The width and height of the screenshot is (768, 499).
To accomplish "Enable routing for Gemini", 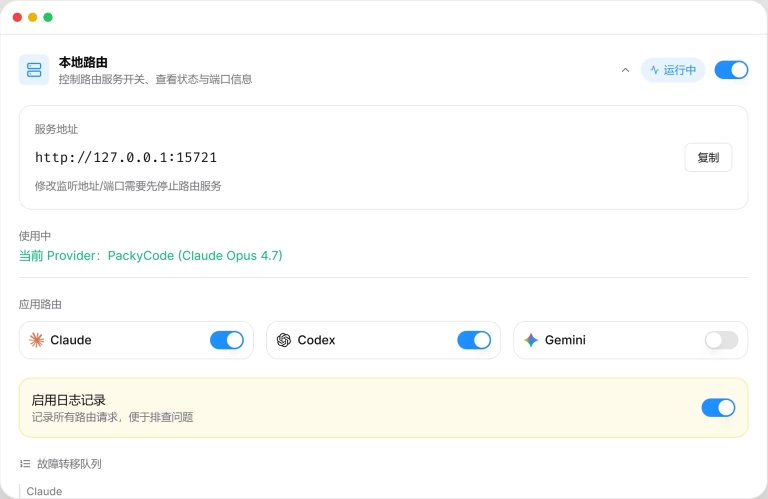I will click(721, 340).
